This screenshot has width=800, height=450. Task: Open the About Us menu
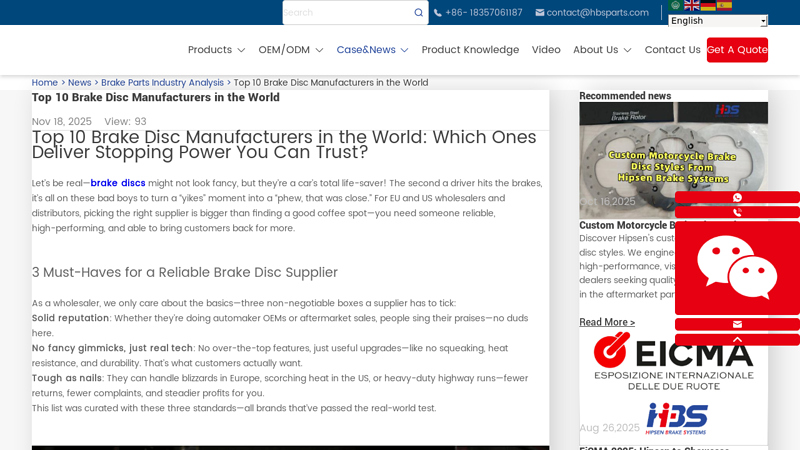coord(595,50)
